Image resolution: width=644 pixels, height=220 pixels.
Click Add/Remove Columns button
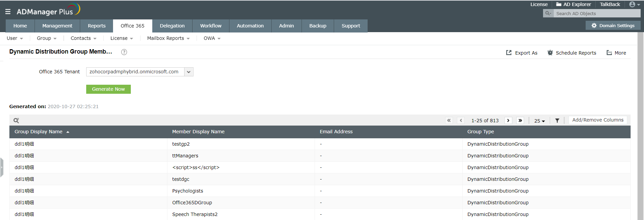point(598,120)
